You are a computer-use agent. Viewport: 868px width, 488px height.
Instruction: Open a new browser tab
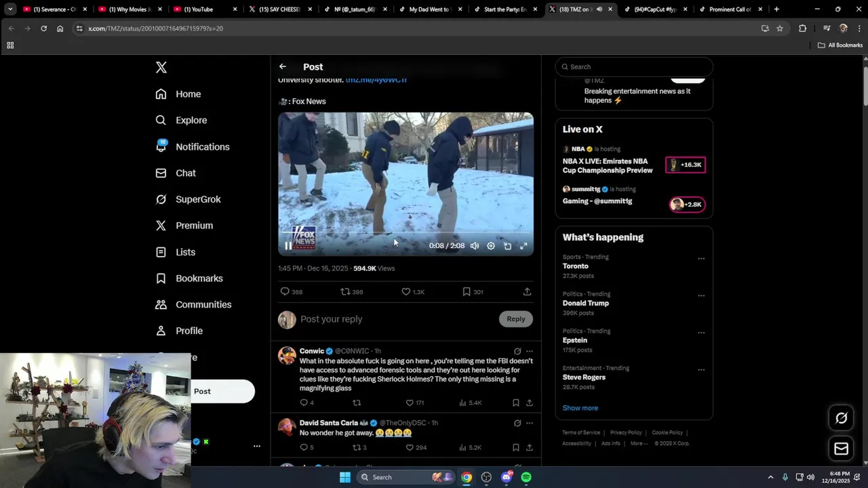coord(776,9)
